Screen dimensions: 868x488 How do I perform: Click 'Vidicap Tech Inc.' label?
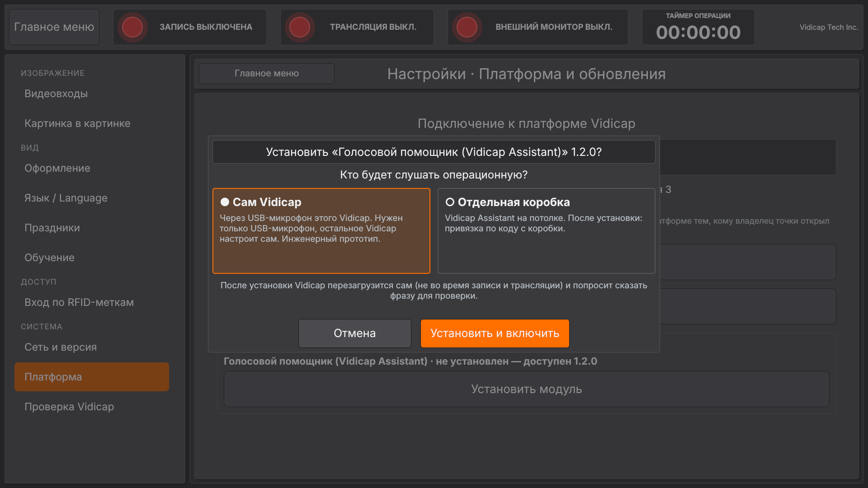(829, 27)
